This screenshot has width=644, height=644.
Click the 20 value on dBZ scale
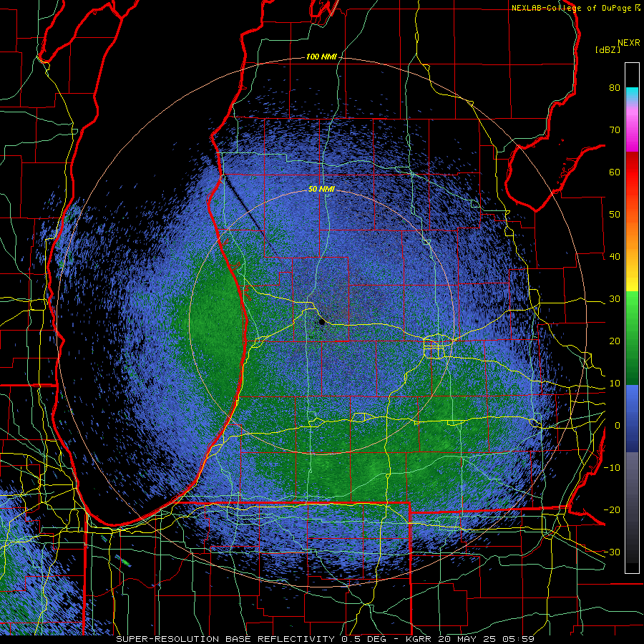pos(615,341)
